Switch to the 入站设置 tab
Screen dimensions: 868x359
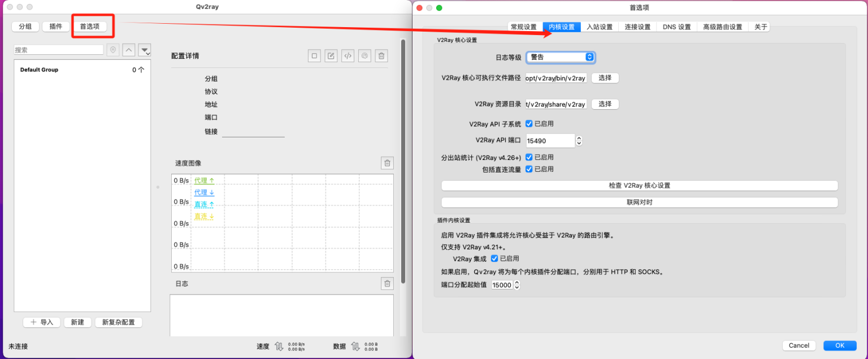click(599, 27)
